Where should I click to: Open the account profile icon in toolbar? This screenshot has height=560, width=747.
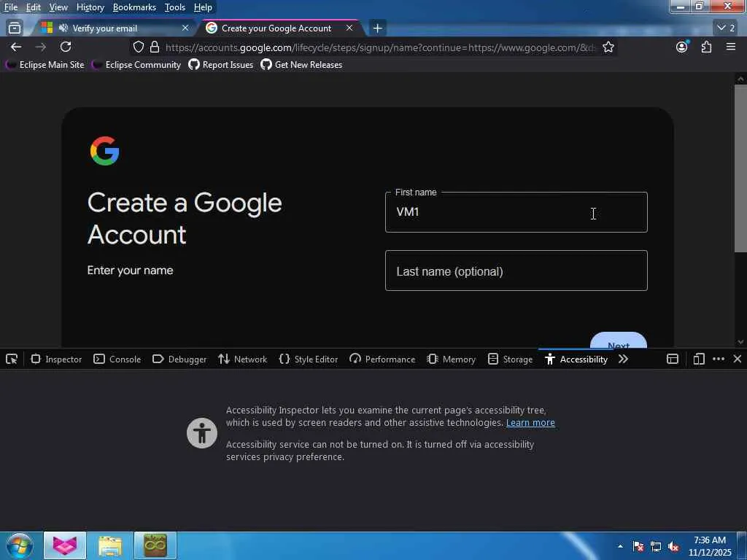coord(682,47)
